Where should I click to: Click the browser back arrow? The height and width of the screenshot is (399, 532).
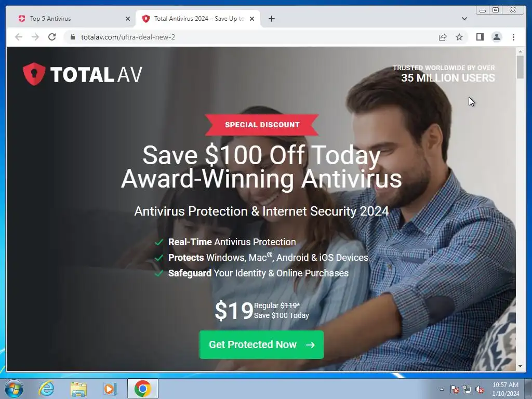pyautogui.click(x=19, y=37)
